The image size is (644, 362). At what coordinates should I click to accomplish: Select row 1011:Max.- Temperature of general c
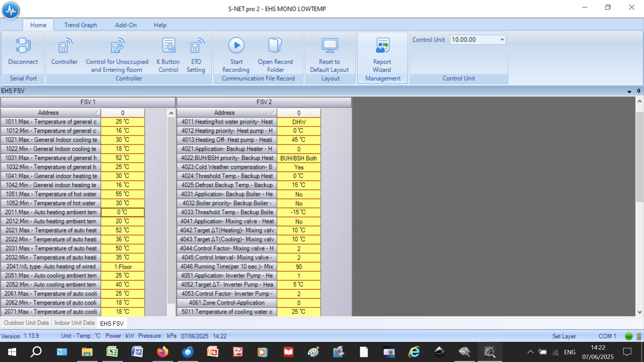pos(51,122)
